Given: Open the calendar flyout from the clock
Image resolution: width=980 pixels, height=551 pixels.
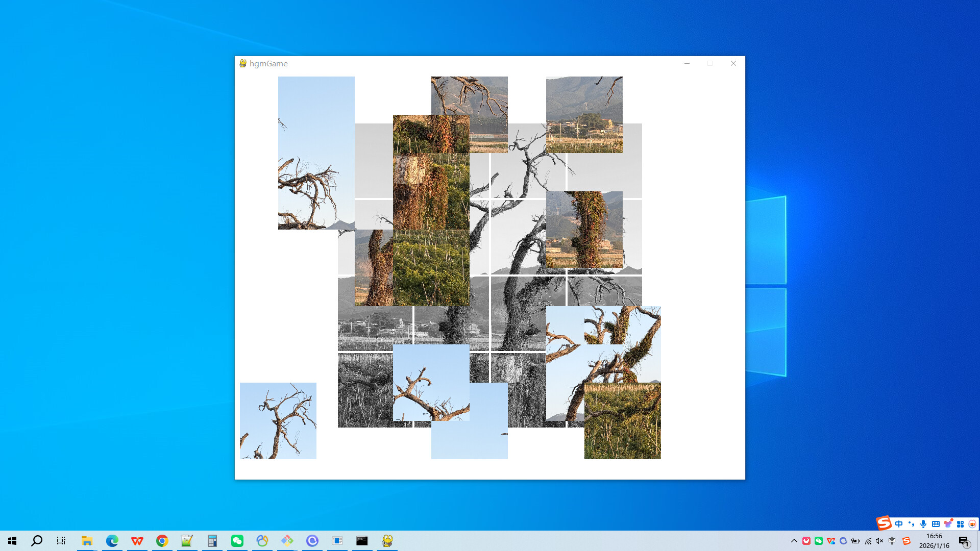Looking at the screenshot, I should (x=935, y=540).
